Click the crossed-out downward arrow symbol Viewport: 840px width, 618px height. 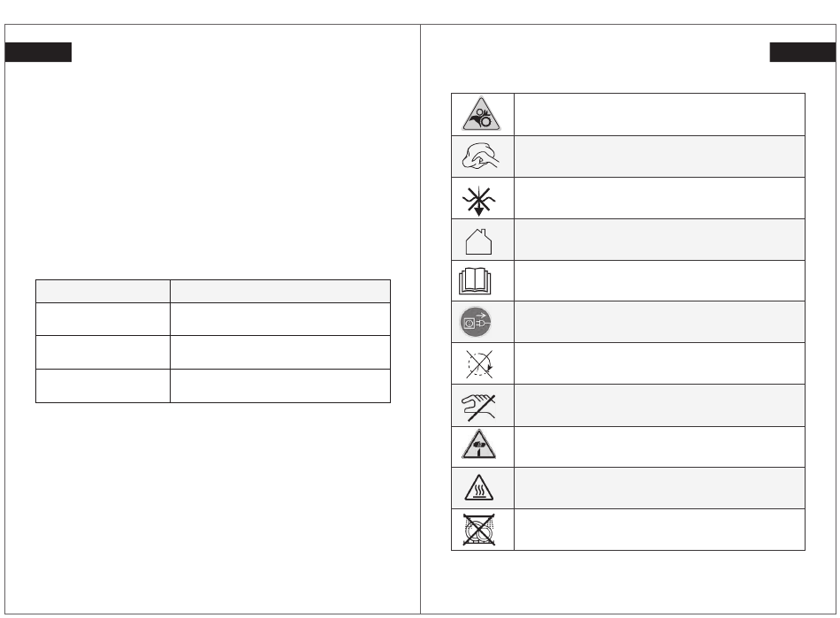click(x=479, y=201)
